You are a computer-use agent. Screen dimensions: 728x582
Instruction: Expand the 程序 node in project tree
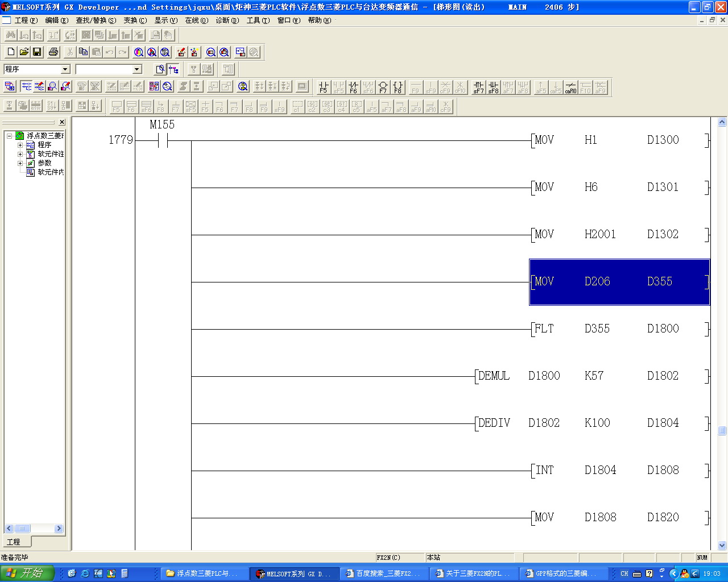(x=20, y=145)
